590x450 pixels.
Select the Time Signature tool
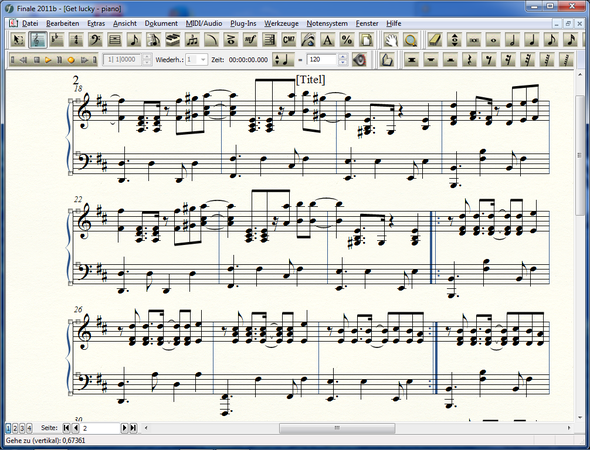tap(76, 40)
